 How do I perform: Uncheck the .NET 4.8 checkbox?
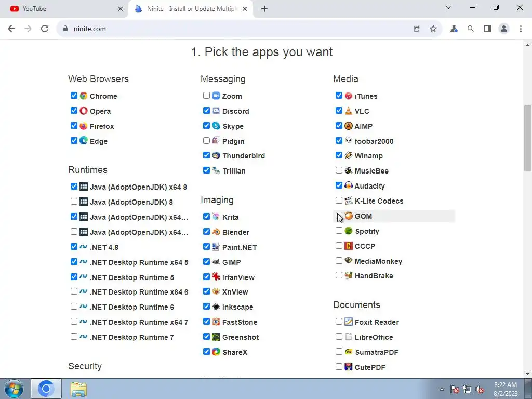[74, 247]
